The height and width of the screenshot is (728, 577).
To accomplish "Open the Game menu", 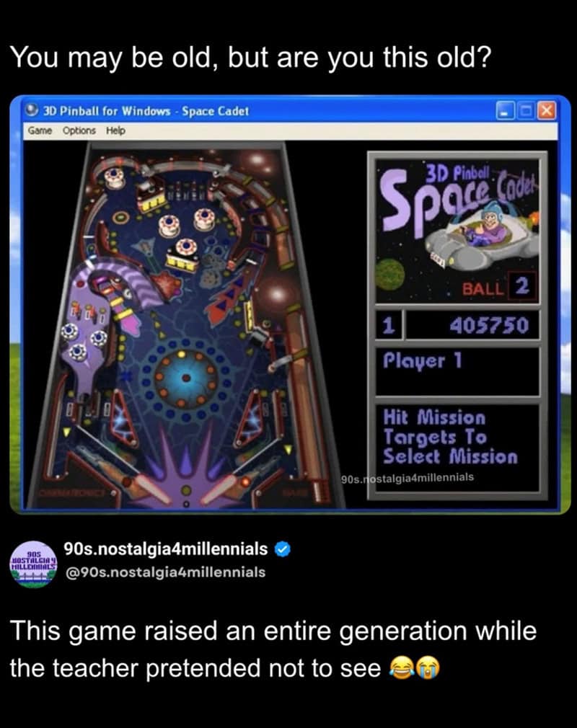I will point(40,131).
